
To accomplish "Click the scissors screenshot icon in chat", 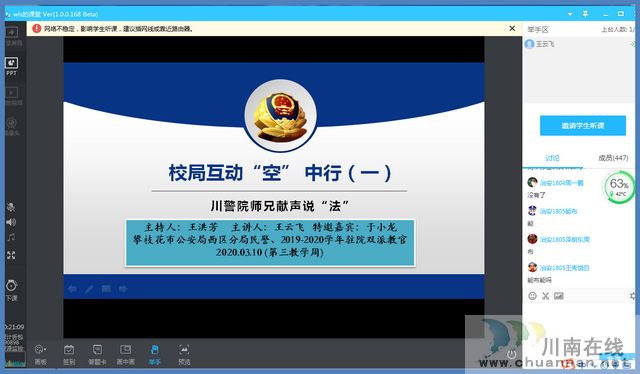I will coord(545,296).
